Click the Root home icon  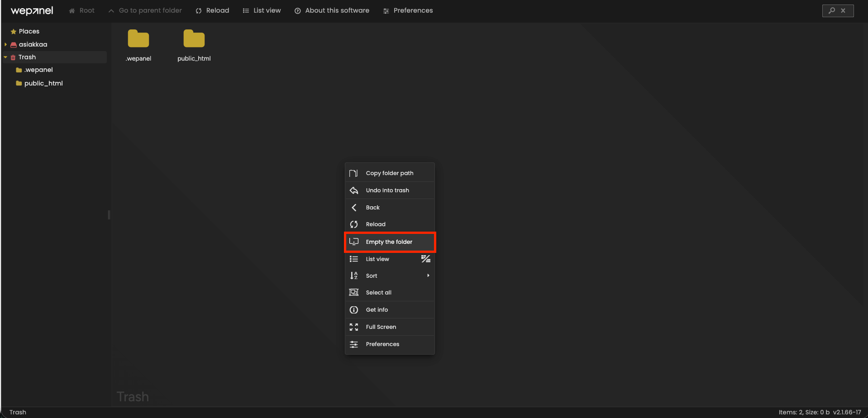click(x=72, y=11)
